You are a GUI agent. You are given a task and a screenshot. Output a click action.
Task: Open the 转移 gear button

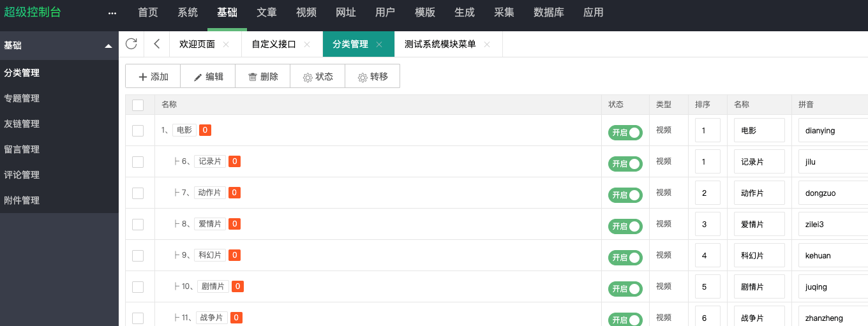(373, 77)
